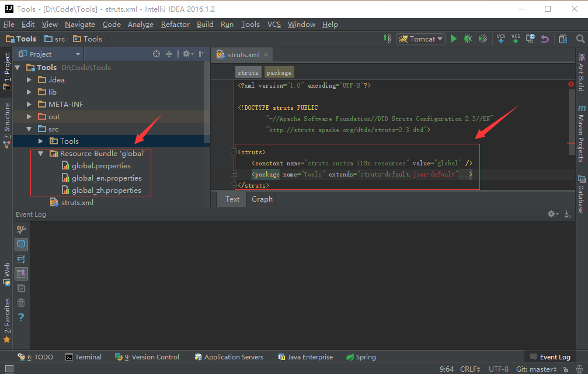Image resolution: width=588 pixels, height=374 pixels.
Task: Toggle the Maven Projects side panel
Action: [581, 134]
